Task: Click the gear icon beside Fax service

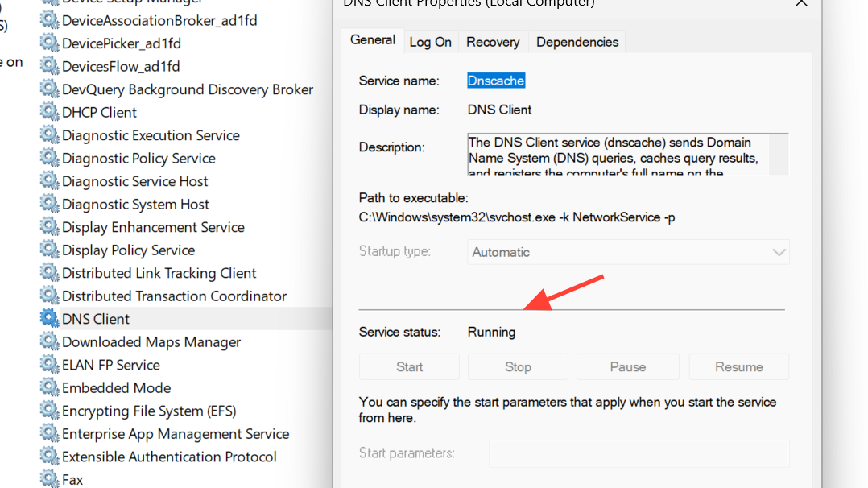Action: click(x=50, y=479)
